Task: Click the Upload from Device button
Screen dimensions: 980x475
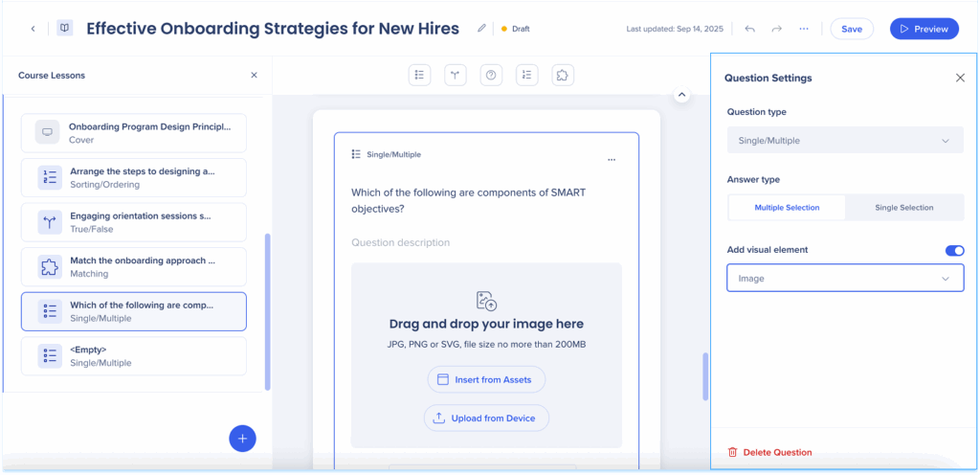Action: (486, 418)
